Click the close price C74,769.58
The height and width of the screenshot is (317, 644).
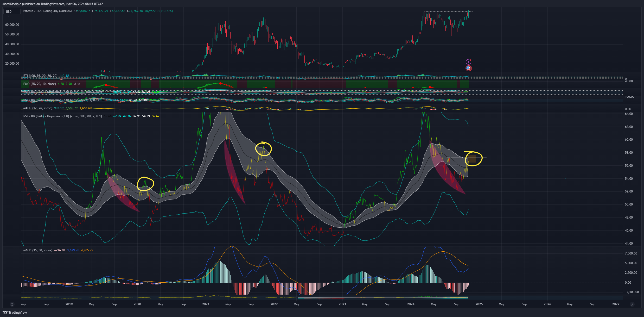pos(135,11)
